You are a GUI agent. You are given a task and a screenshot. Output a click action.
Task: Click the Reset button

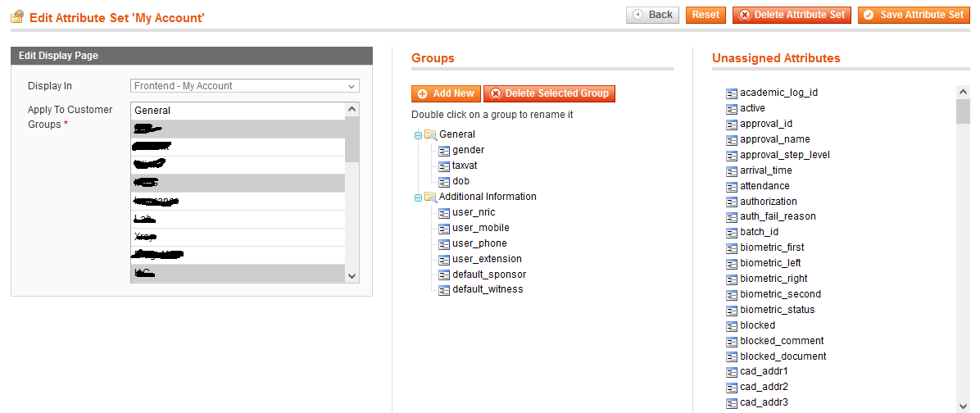coord(706,15)
